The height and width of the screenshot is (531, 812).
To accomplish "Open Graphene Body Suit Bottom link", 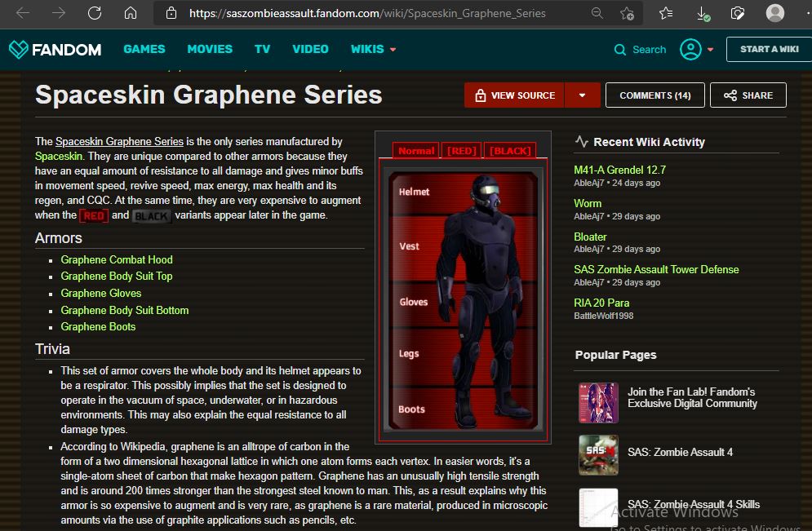I will tap(125, 311).
